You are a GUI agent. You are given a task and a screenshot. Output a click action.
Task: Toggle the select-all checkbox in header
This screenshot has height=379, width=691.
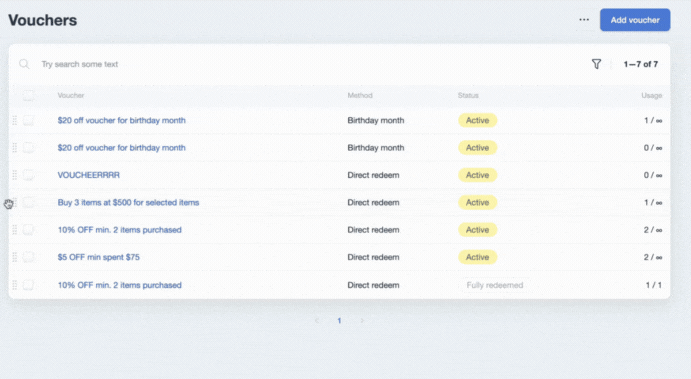click(28, 95)
